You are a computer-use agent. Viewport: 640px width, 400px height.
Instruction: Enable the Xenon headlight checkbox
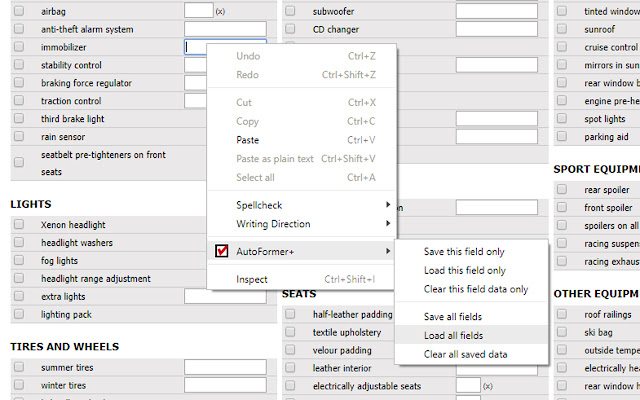[19, 225]
